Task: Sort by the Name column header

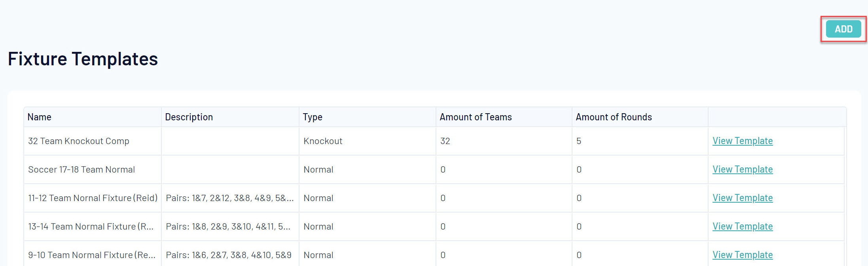Action: (40, 117)
